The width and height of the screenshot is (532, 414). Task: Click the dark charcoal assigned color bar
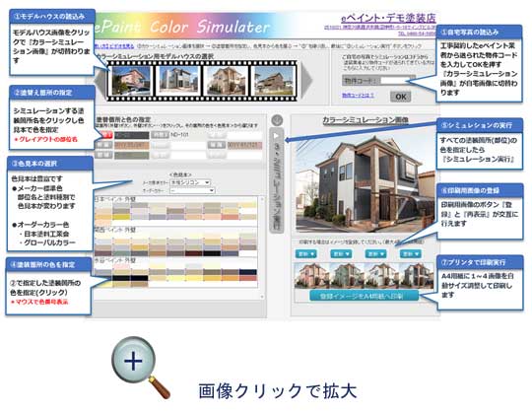click(132, 135)
